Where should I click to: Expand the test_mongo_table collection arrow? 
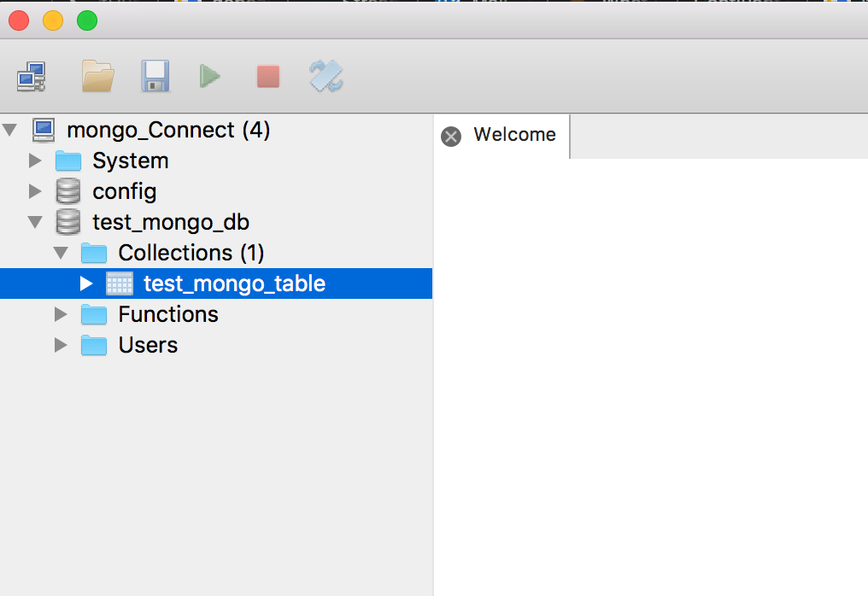click(x=86, y=283)
